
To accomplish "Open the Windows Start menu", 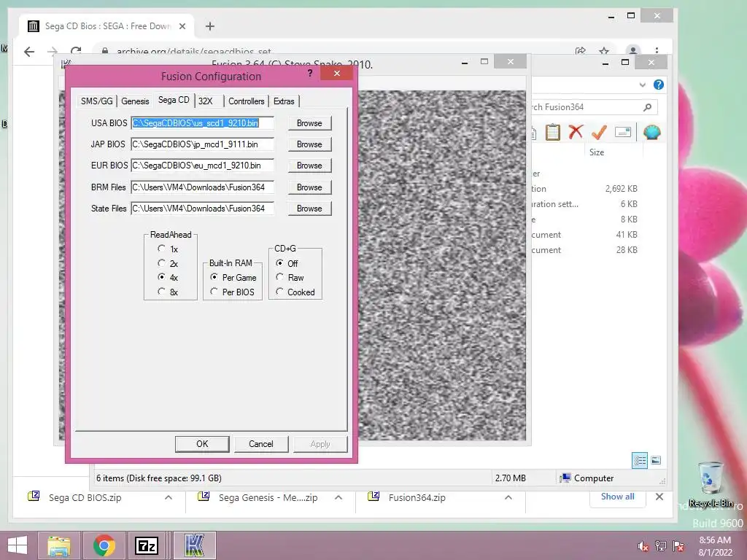I will (18, 545).
